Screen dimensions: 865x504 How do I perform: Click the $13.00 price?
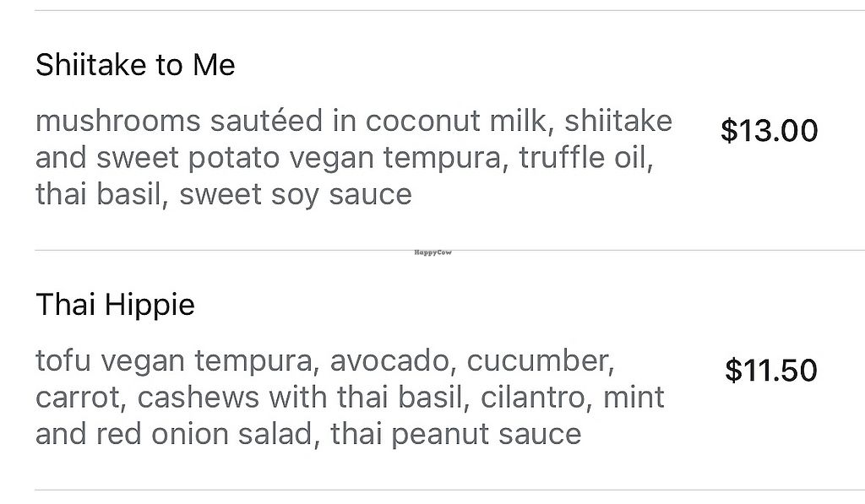pos(769,131)
